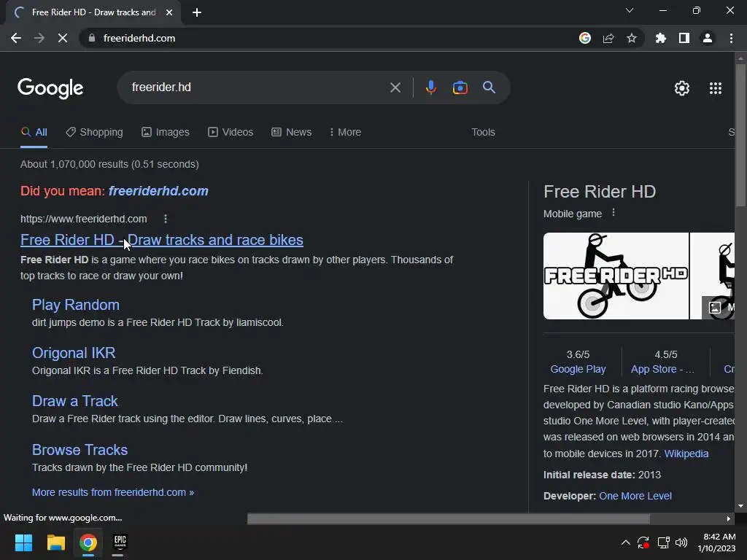Open the Wikipedia link in knowledge panel
The width and height of the screenshot is (747, 560).
coord(686,454)
